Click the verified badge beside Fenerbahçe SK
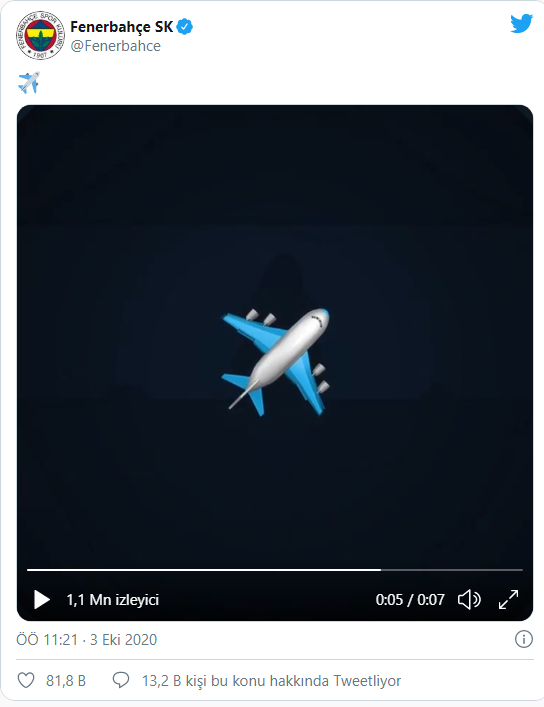The width and height of the screenshot is (544, 707). (x=184, y=27)
